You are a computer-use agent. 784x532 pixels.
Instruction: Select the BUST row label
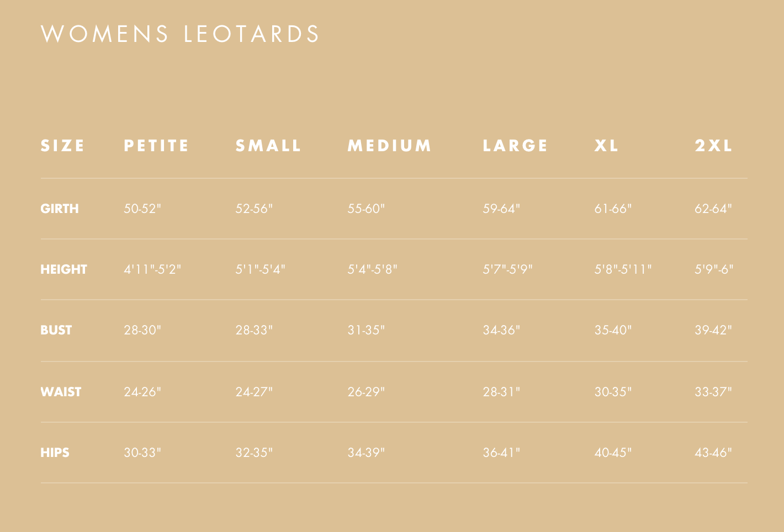(56, 330)
